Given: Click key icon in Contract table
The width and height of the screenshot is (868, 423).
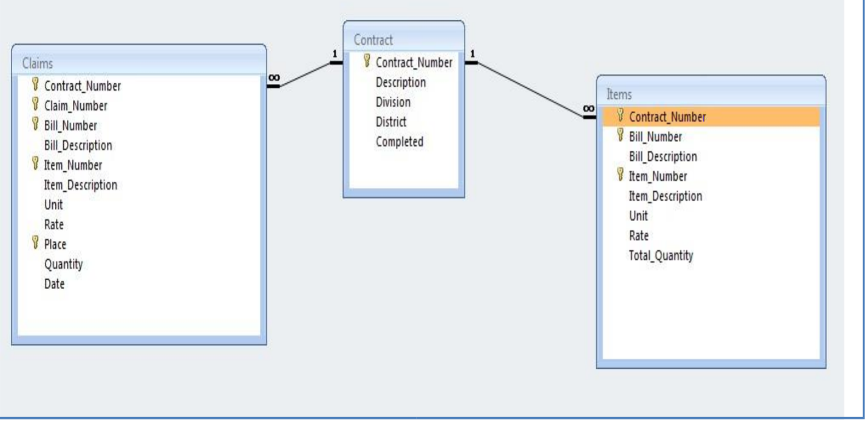Looking at the screenshot, I should (367, 61).
